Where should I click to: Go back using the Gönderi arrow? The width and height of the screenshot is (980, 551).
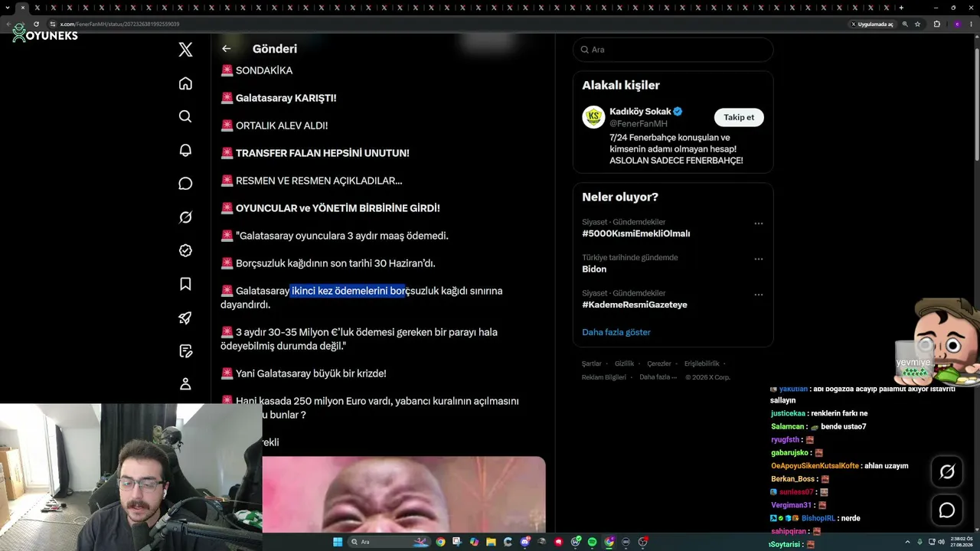(x=226, y=49)
